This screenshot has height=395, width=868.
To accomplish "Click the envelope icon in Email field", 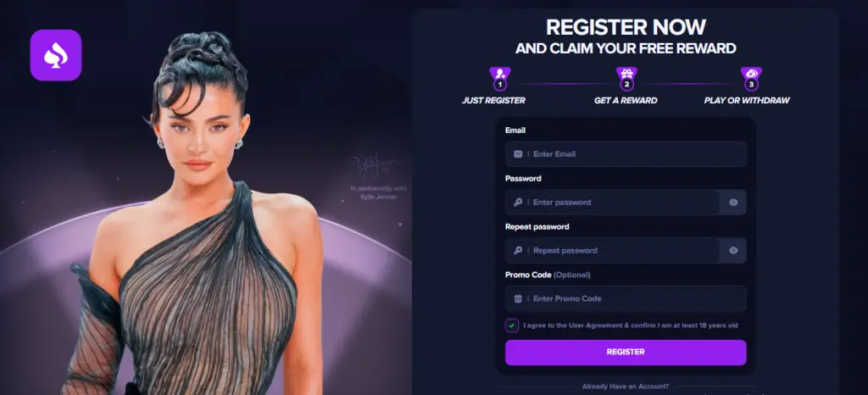I will click(518, 153).
